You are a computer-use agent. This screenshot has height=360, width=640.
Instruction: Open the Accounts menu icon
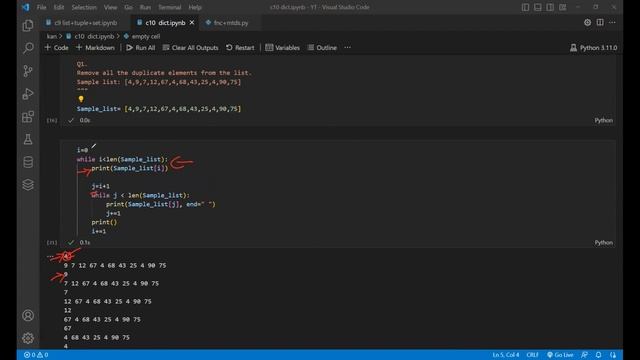tap(28, 316)
